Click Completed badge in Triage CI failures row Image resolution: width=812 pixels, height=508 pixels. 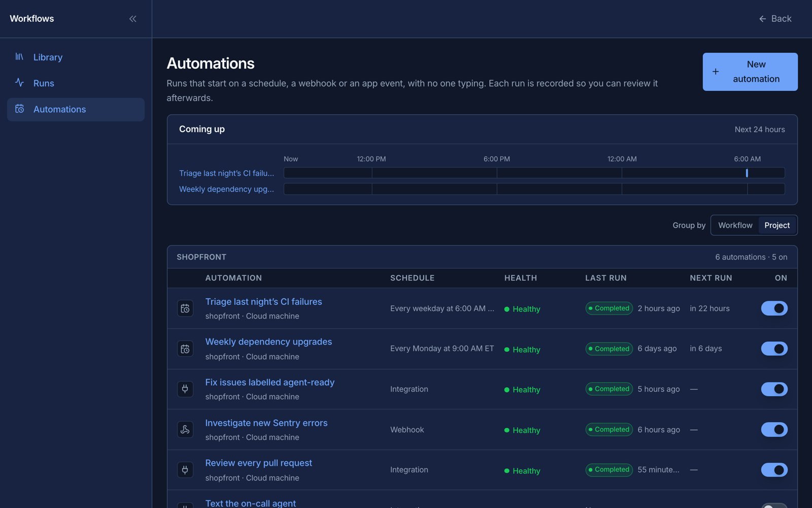click(x=609, y=308)
